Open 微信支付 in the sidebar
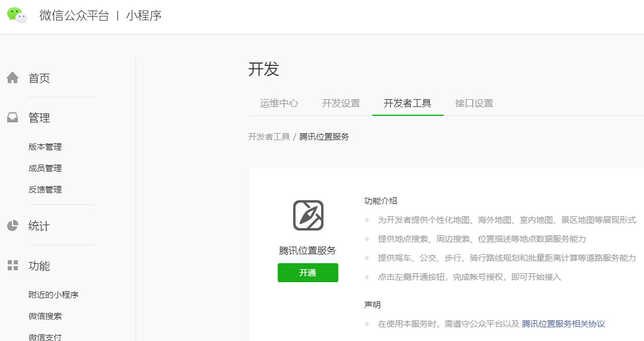This screenshot has height=341, width=644. (45, 337)
